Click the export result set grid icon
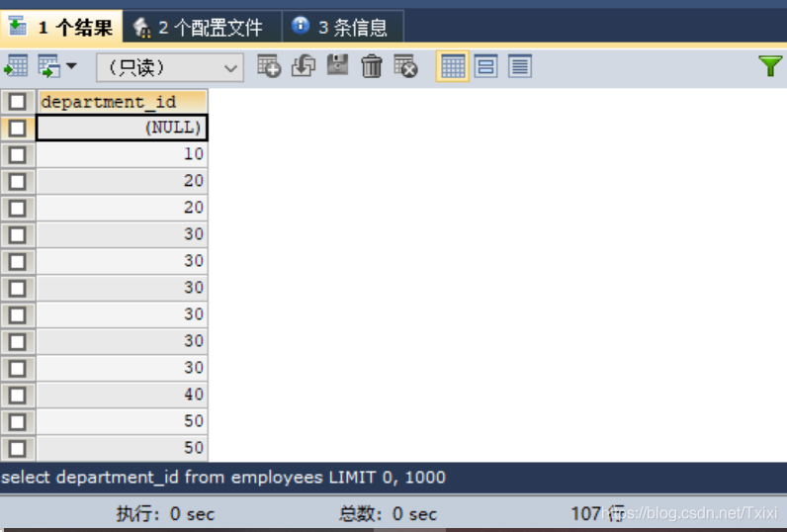Image resolution: width=787 pixels, height=532 pixels. pos(16,66)
